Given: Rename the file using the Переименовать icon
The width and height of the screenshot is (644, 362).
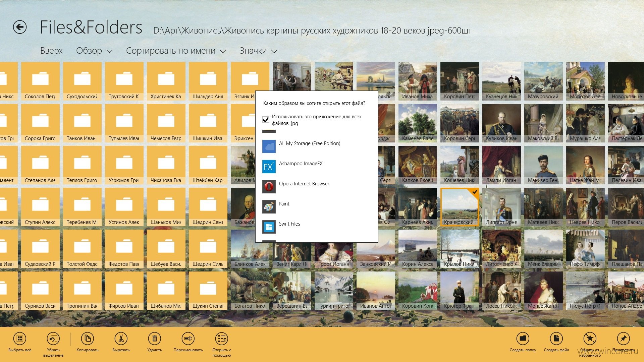Looking at the screenshot, I should coord(188,339).
